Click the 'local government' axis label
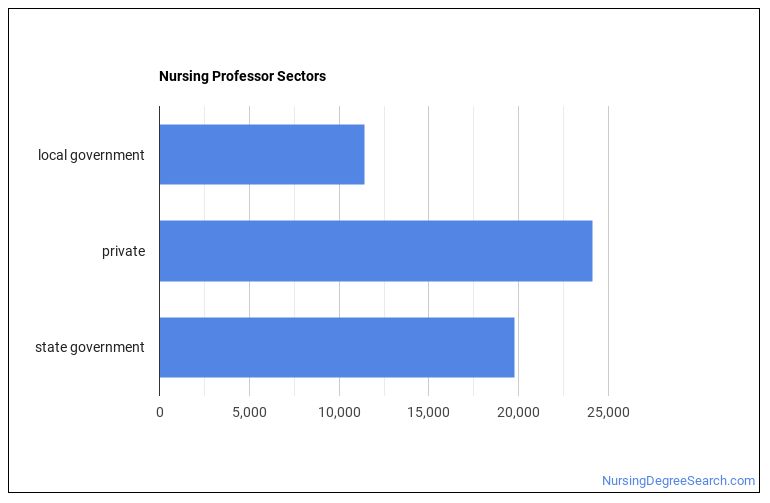 (91, 155)
